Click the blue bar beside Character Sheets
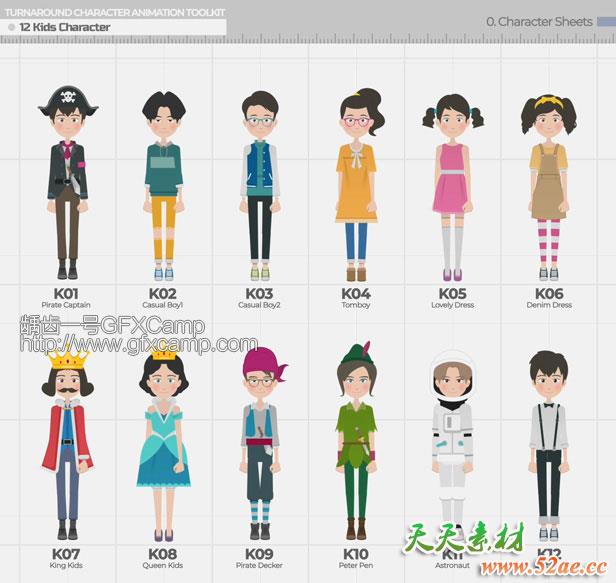This screenshot has height=583, width=616. (605, 21)
